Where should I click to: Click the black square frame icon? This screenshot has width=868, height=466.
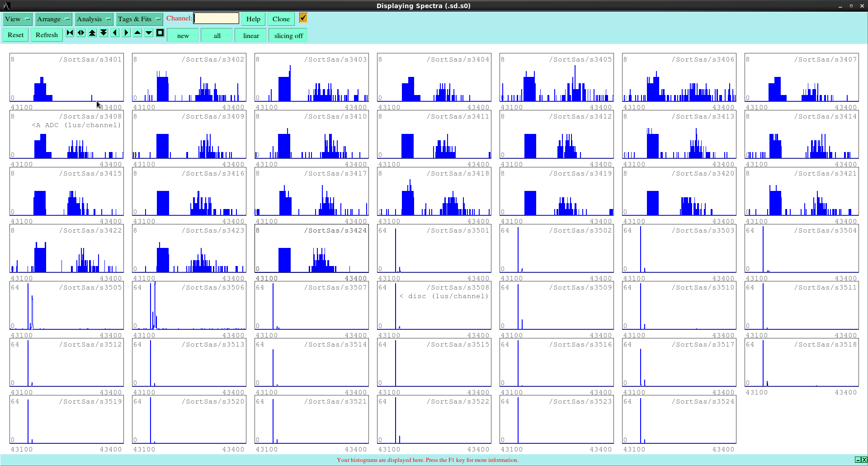coord(160,33)
